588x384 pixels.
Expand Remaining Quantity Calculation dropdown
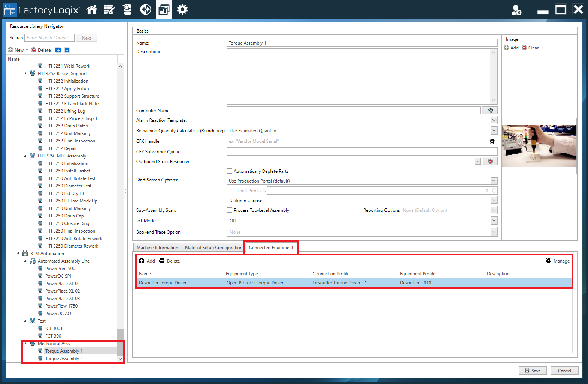[x=494, y=131]
